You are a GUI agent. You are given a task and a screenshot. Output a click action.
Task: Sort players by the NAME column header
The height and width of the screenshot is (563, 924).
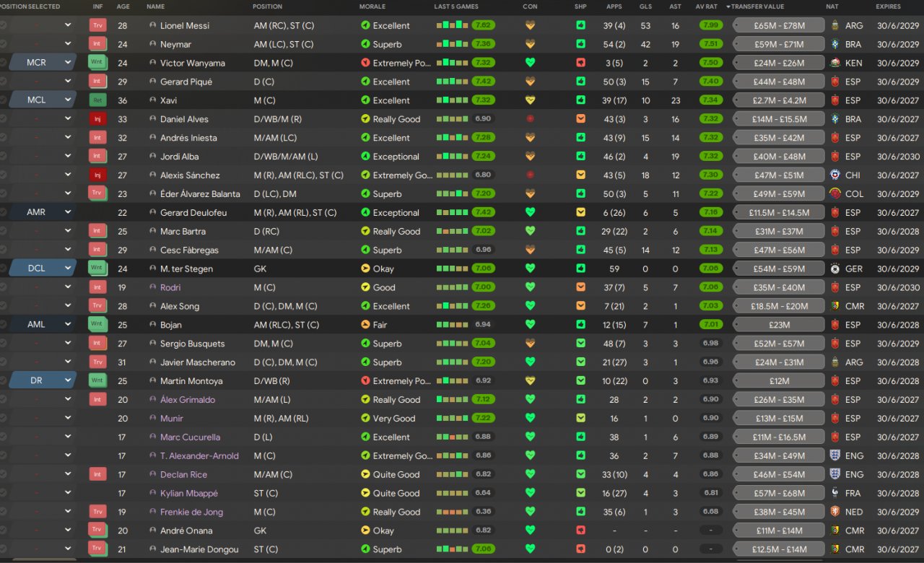click(155, 6)
